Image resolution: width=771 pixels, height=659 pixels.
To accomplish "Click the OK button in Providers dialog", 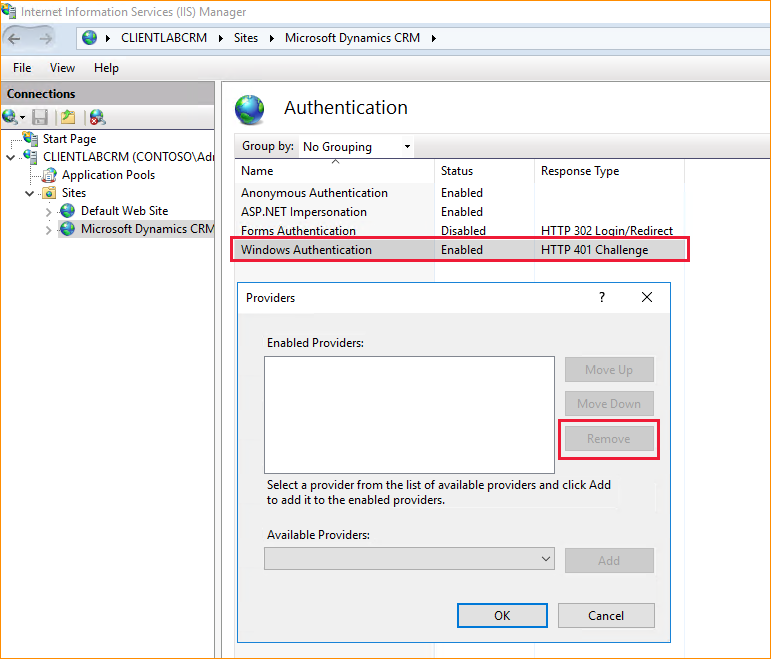I will pyautogui.click(x=502, y=615).
